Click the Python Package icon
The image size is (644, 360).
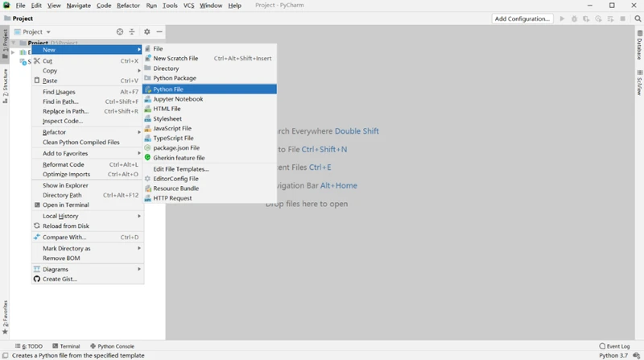pyautogui.click(x=148, y=77)
